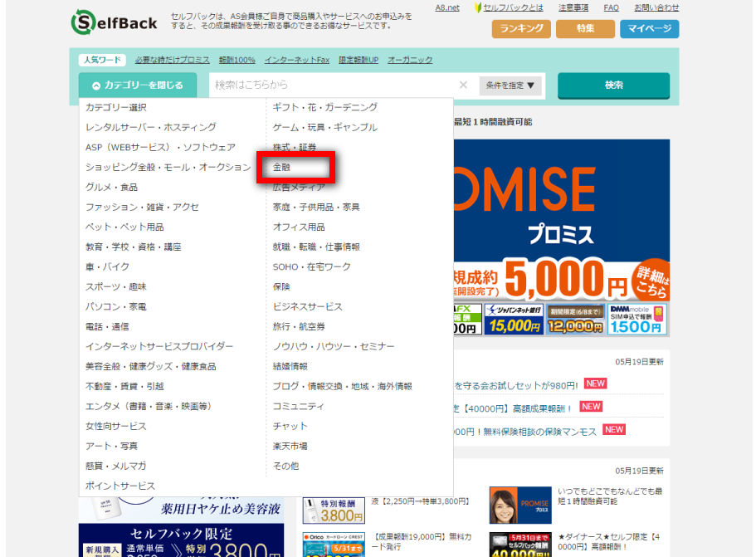Screen dimensions: 756x557
Task: Pick the 楽天市場 category entry
Action: pyautogui.click(x=290, y=446)
